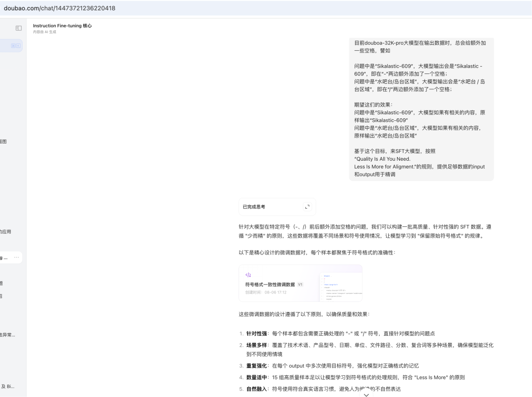Expand the 已完成思考 panel with its arrow icon
Viewport: 532px width, 397px height.
pyautogui.click(x=307, y=207)
